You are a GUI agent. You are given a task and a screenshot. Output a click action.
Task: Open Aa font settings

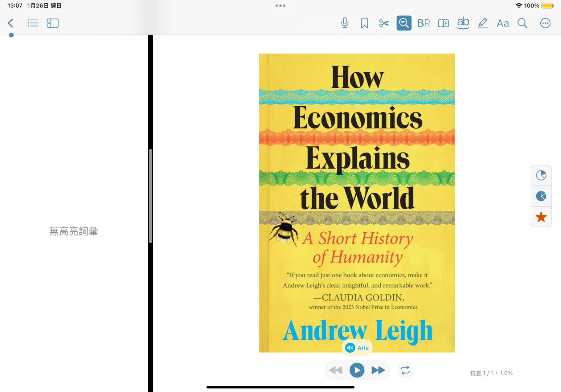point(503,23)
